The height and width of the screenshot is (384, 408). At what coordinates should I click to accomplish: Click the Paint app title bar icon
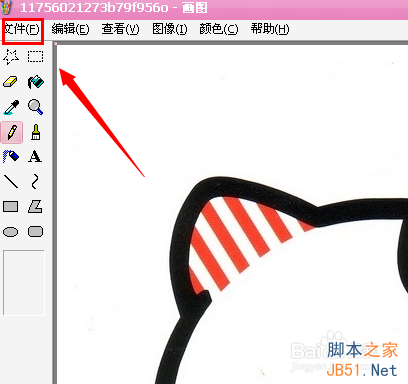pyautogui.click(x=6, y=7)
